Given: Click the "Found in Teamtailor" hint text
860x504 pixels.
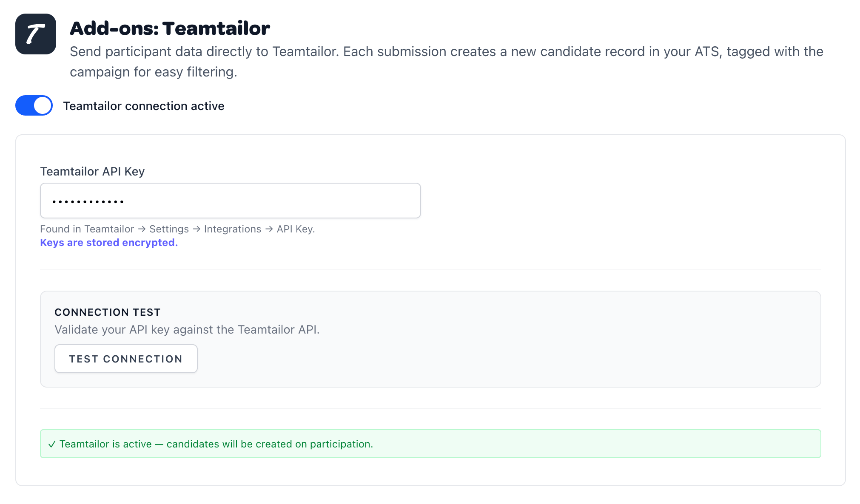Looking at the screenshot, I should point(87,229).
